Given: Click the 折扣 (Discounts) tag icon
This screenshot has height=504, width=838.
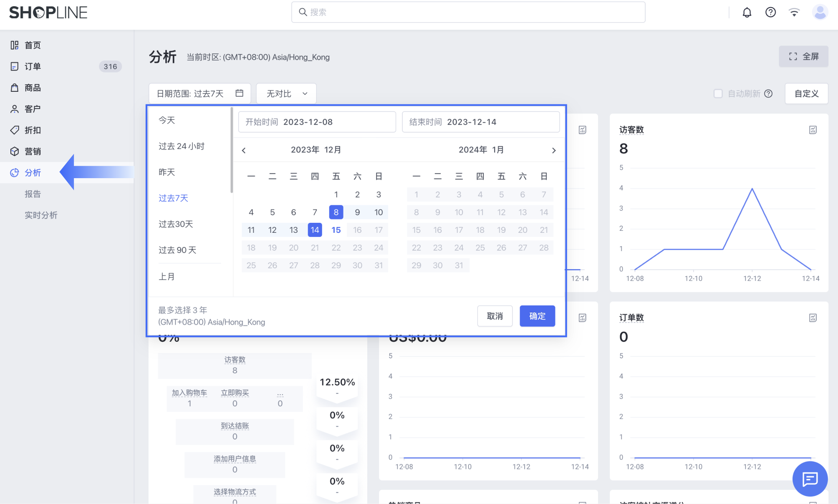Looking at the screenshot, I should (x=14, y=130).
